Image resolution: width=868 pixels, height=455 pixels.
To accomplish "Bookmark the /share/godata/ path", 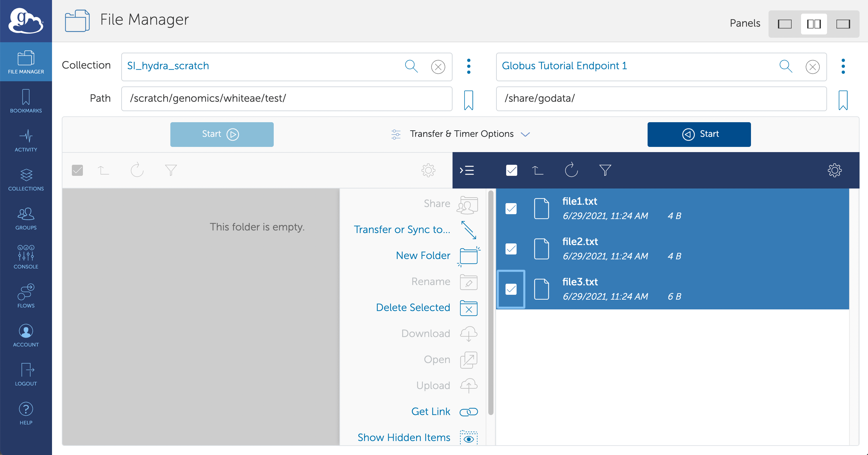I will (x=843, y=100).
